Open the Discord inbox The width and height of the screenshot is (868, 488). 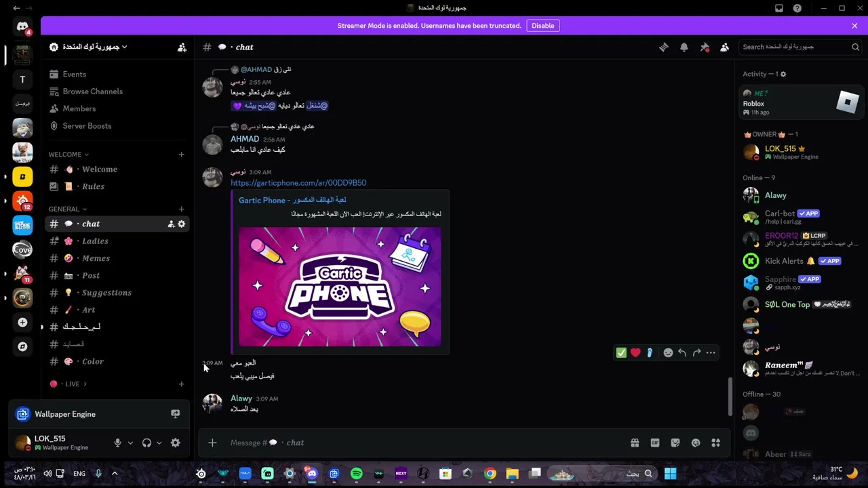click(x=779, y=8)
